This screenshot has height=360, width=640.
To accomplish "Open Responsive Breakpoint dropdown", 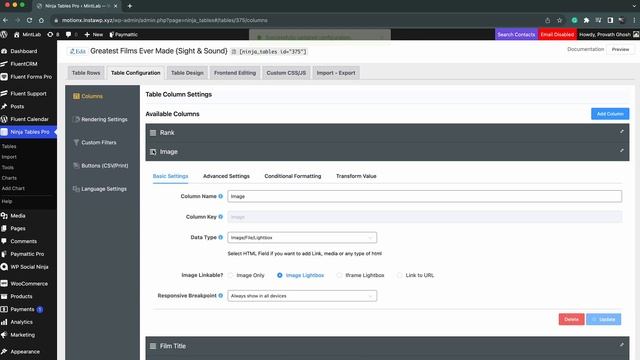I will click(x=302, y=296).
